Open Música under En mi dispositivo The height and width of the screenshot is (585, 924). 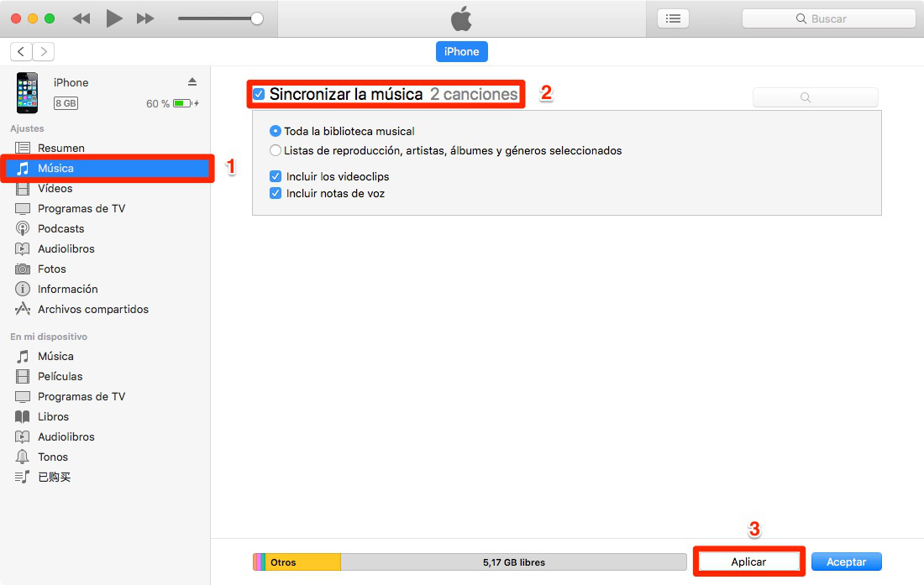(55, 356)
